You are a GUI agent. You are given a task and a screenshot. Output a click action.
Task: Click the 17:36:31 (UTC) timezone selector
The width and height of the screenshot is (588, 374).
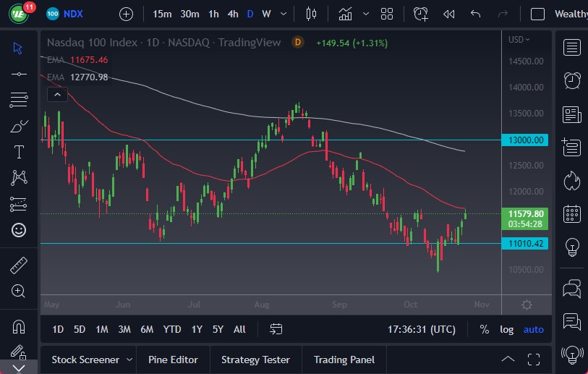coord(422,329)
